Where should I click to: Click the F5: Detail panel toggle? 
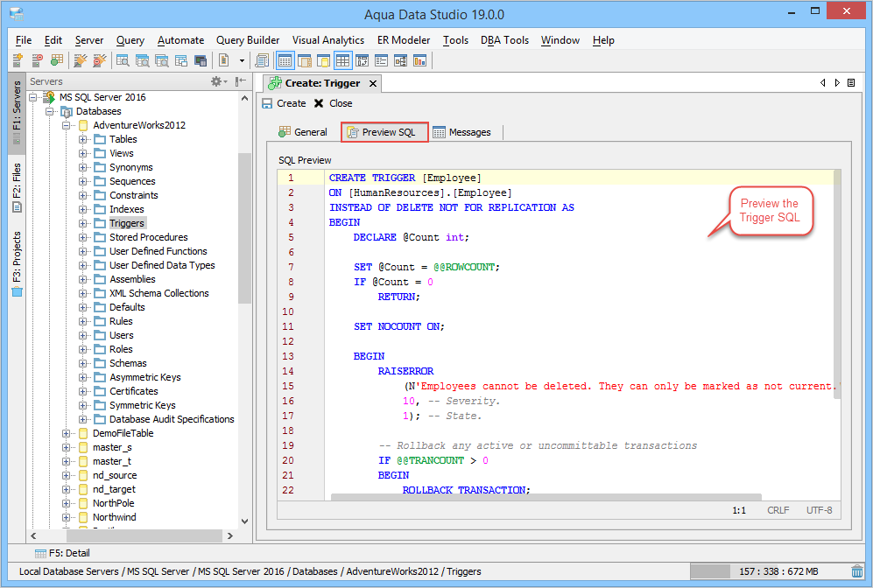pos(62,553)
